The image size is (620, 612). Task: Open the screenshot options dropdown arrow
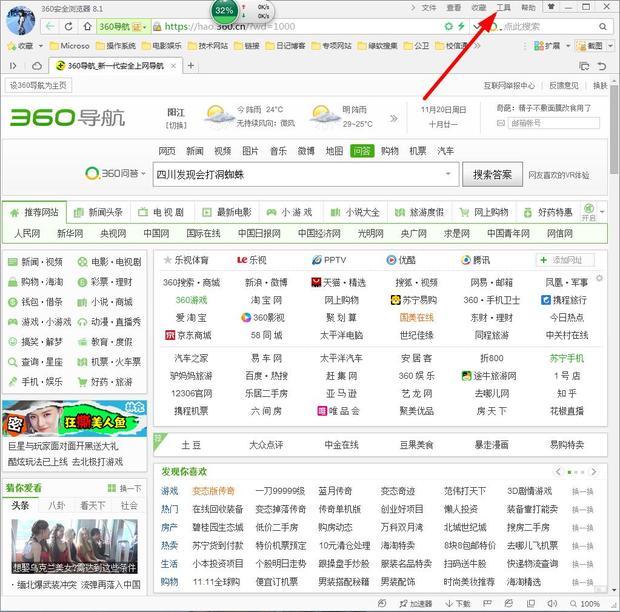(x=610, y=46)
